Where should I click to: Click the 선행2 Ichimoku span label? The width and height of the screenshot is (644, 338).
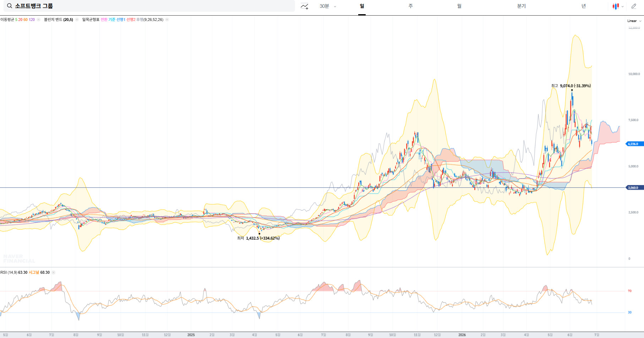131,20
